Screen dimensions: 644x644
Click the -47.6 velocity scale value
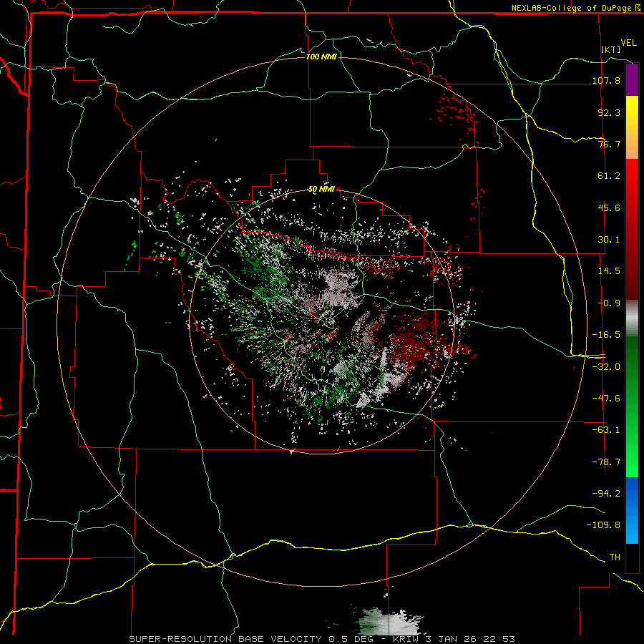(x=606, y=398)
